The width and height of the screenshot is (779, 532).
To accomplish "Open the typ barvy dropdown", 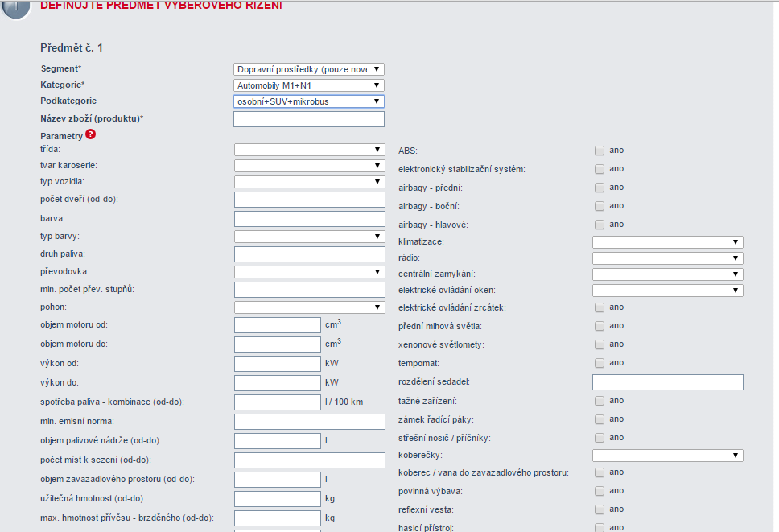I will click(310, 237).
